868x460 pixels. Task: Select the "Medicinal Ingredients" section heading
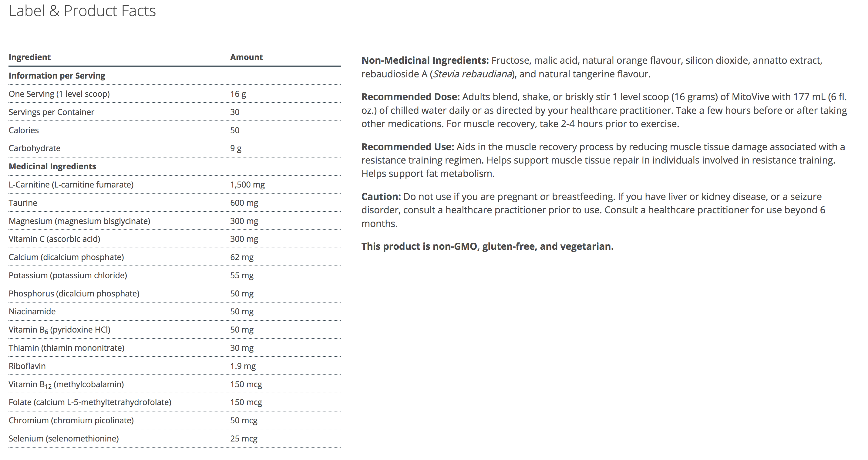pos(52,167)
